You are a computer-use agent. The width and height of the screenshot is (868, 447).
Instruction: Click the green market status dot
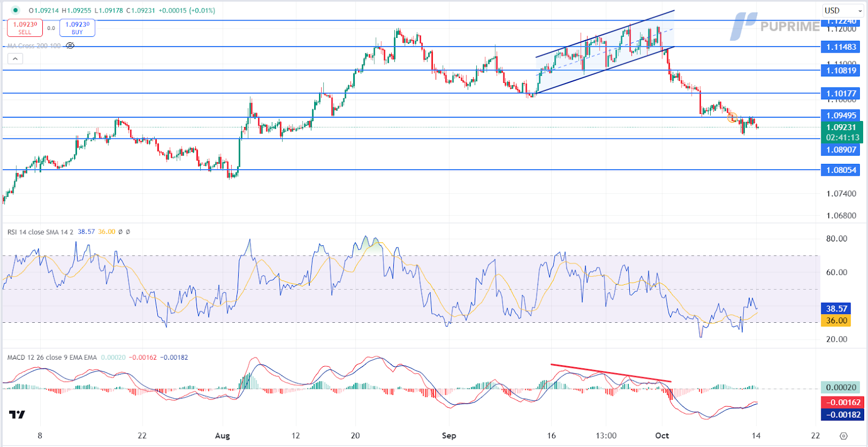15,10
